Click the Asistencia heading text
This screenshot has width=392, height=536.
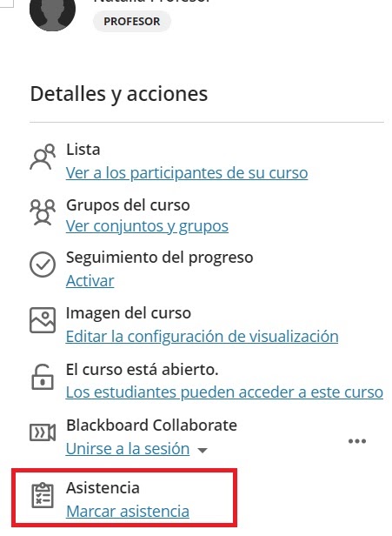point(103,488)
